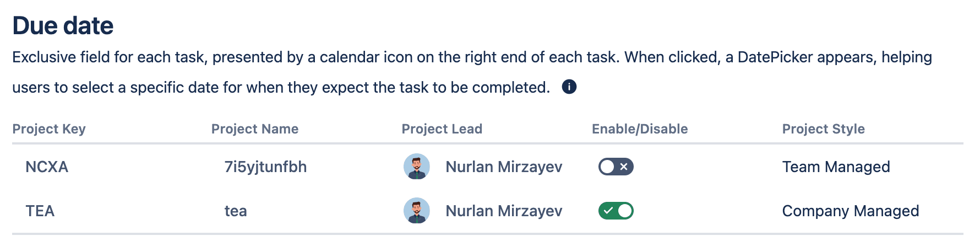The height and width of the screenshot is (246, 980).
Task: Sort by the Project Name column header
Action: point(255,129)
